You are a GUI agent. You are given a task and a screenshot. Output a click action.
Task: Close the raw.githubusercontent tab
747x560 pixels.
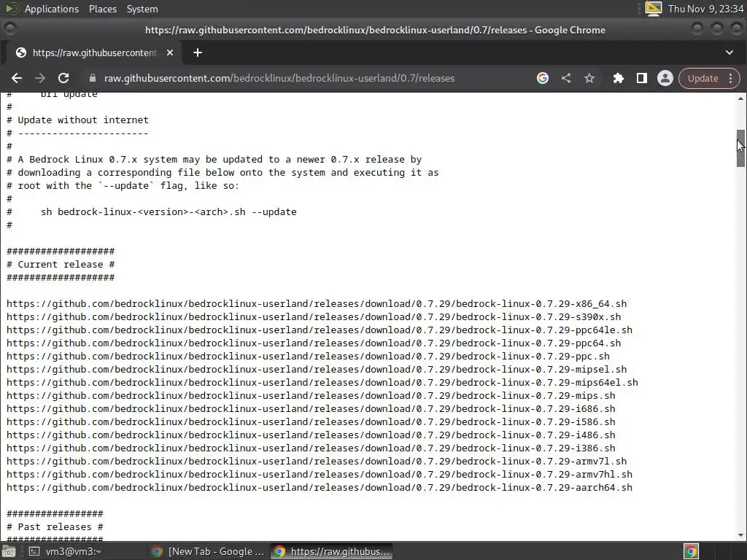coord(169,52)
